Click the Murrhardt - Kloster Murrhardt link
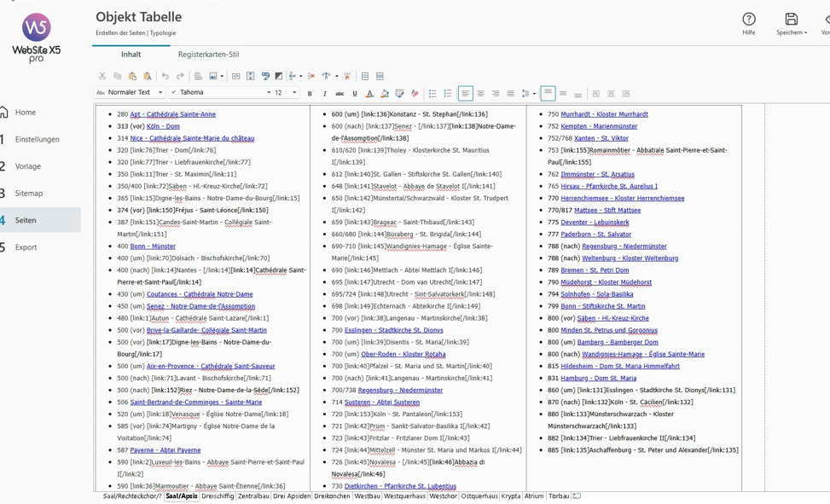 [604, 114]
